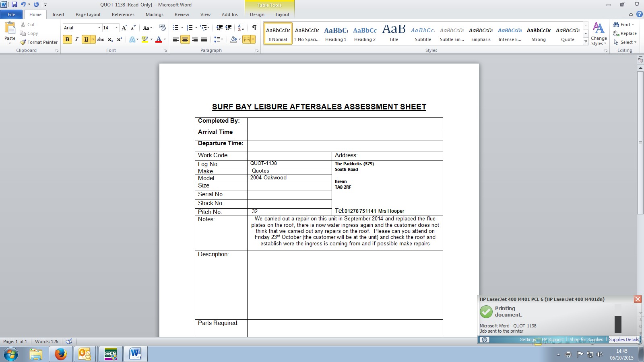The height and width of the screenshot is (362, 644).
Task: Go to the Mailings tab
Action: pyautogui.click(x=155, y=14)
